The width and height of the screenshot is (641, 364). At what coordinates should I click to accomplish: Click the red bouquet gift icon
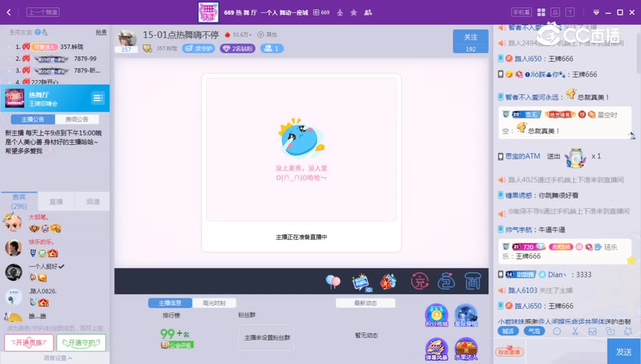(388, 282)
